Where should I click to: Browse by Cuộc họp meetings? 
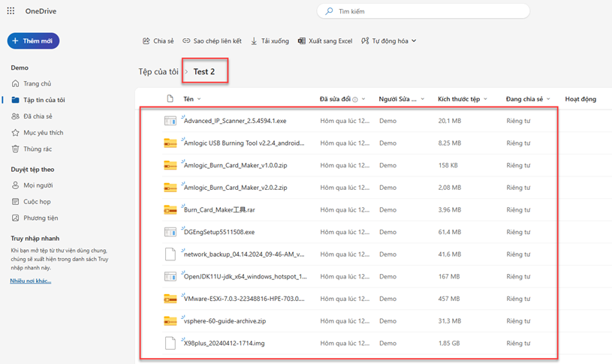[37, 201]
